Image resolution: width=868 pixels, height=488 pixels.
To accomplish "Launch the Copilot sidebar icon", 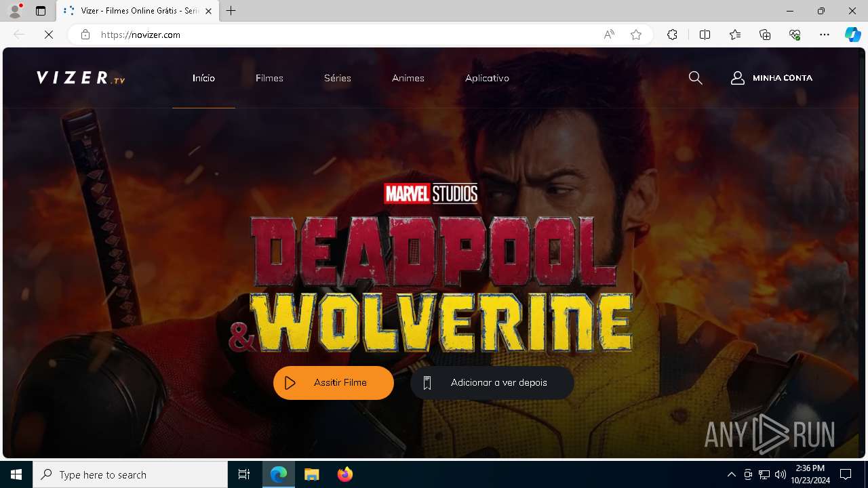I will 852,35.
